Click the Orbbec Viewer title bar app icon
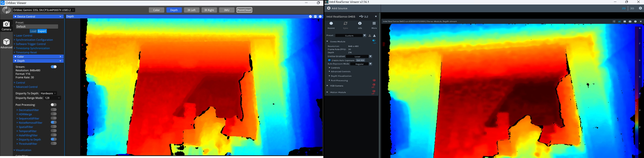The width and height of the screenshot is (644, 158). [3, 3]
